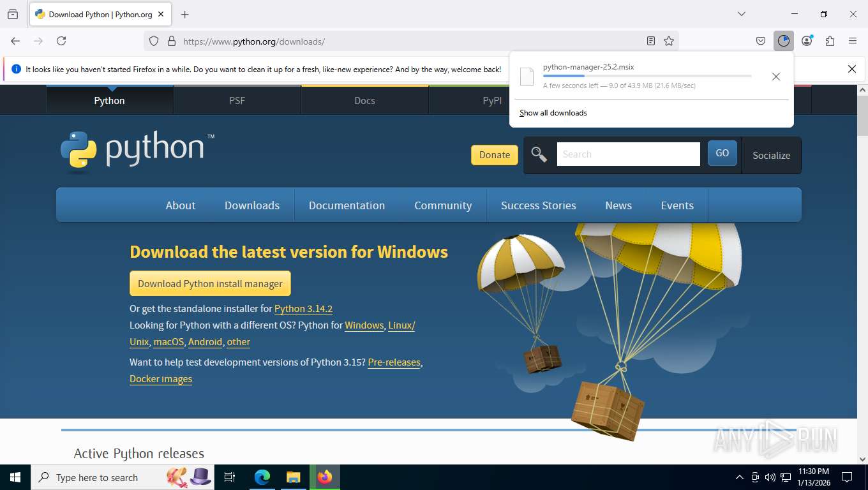Click the Firefox taskbar icon
Screen dimensions: 868x490
coord(325,477)
